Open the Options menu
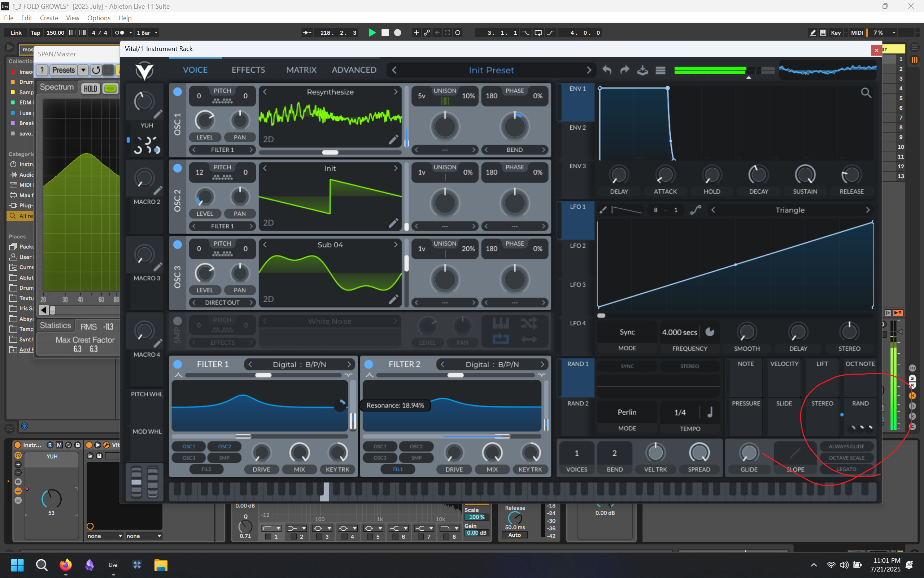Image resolution: width=924 pixels, height=578 pixels. point(99,18)
